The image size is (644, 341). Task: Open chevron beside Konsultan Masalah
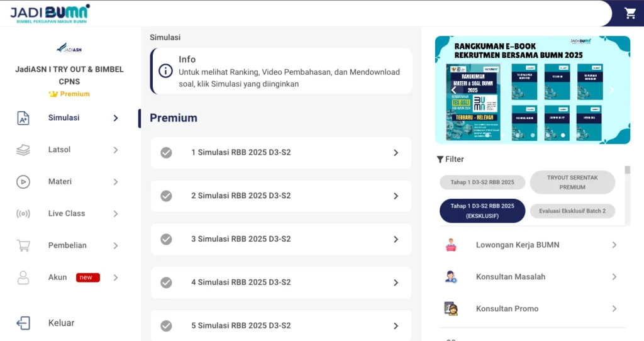tap(614, 277)
